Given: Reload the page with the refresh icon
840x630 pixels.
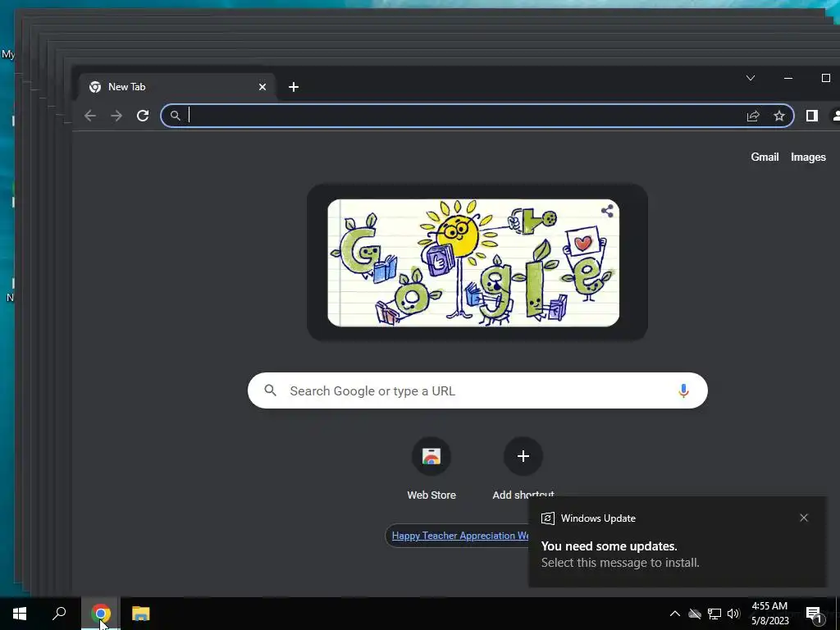Looking at the screenshot, I should point(143,116).
